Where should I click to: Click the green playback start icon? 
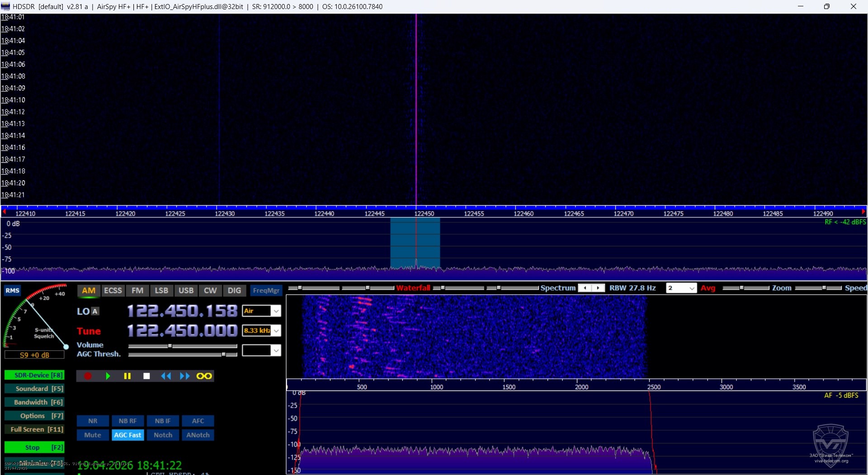pos(108,376)
